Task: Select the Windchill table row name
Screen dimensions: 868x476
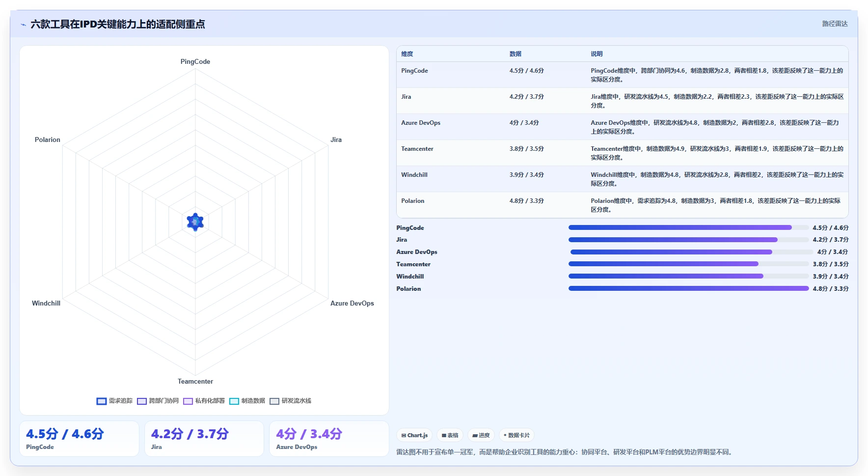Action: 414,175
